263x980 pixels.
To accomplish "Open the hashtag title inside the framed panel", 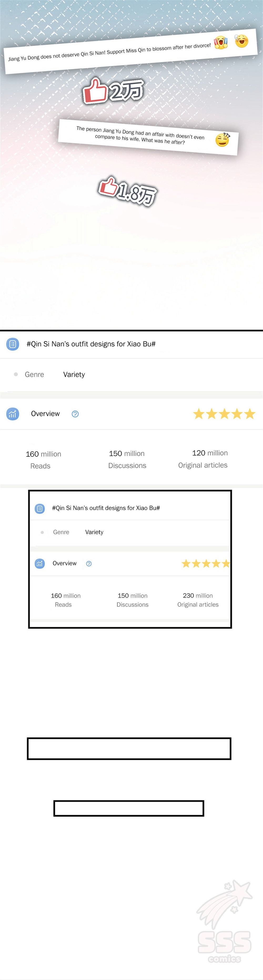I will [x=106, y=508].
